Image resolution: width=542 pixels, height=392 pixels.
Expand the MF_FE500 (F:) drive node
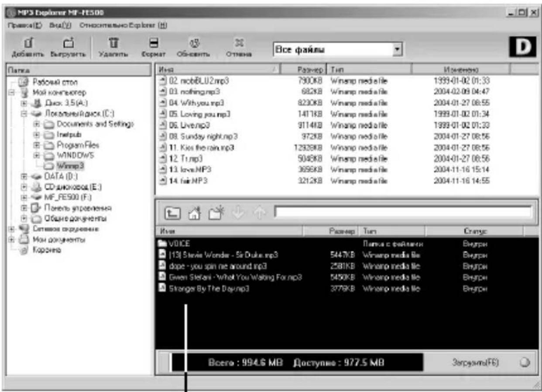click(x=24, y=197)
